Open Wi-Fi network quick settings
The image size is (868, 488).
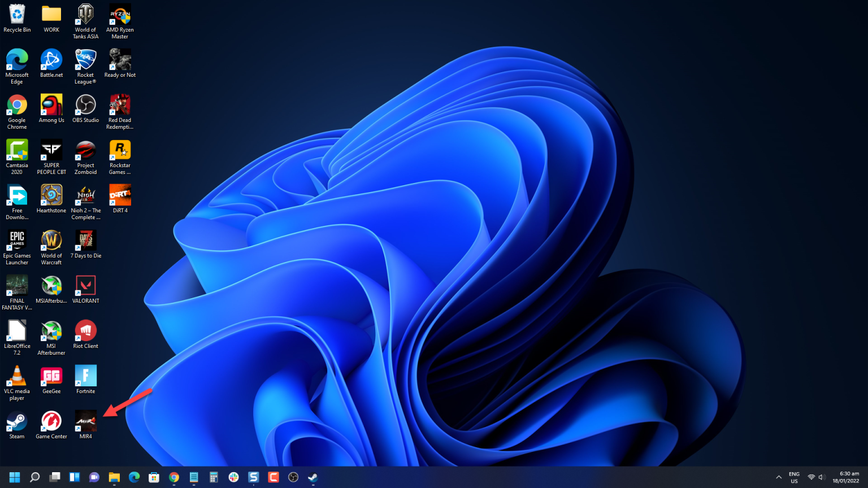811,477
